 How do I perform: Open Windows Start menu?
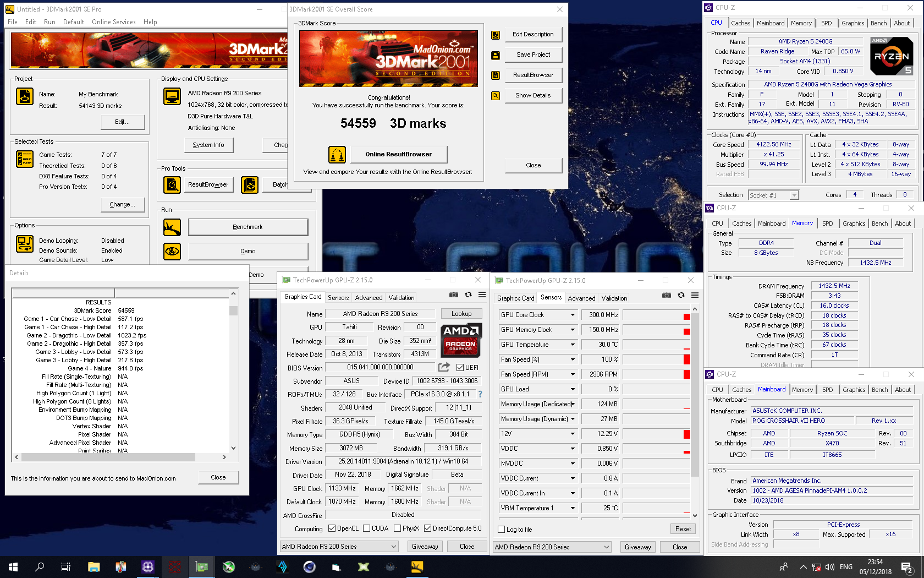pos(13,566)
